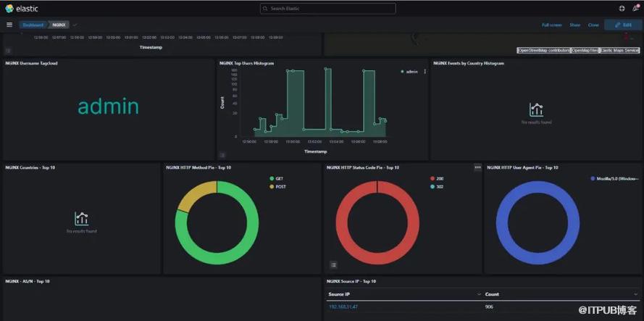
Task: Go to the Dashboard breadcrumb
Action: click(x=33, y=25)
